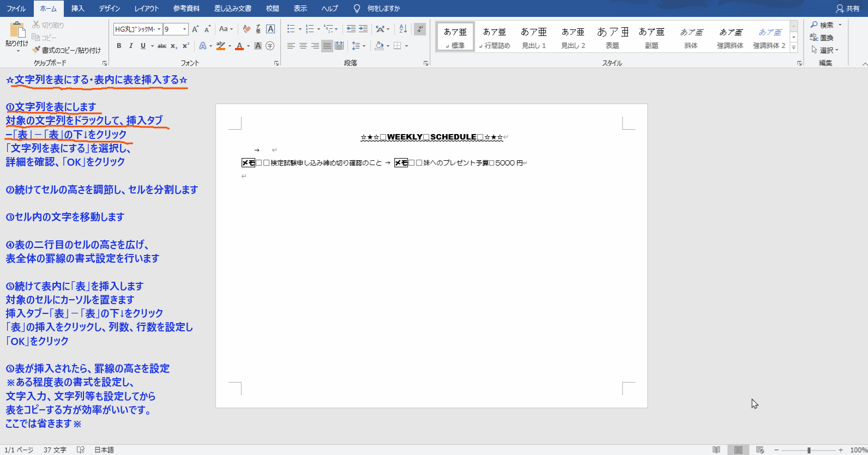868x455 pixels.
Task: Click the Grow Font size icon
Action: point(195,29)
